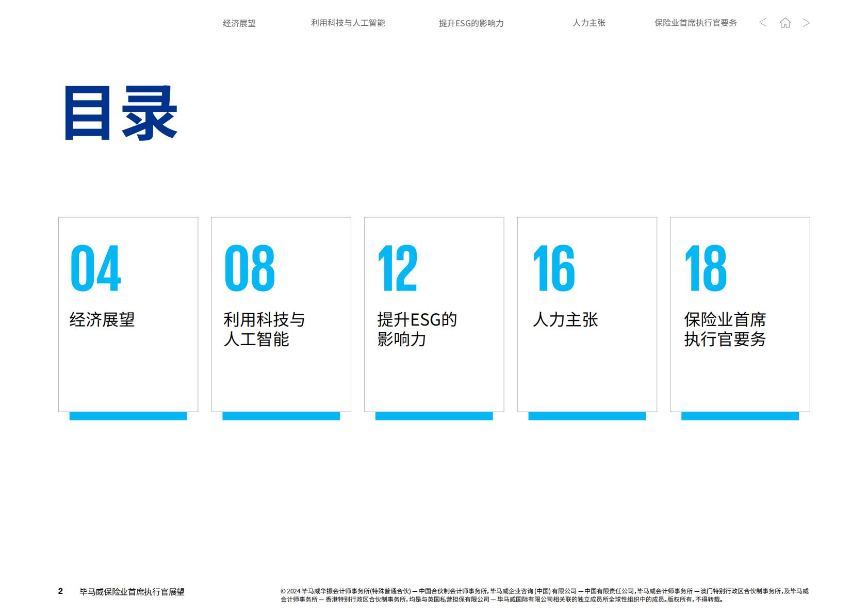Click page number 18 in the fifth card
This screenshot has width=868, height=614.
pos(705,268)
